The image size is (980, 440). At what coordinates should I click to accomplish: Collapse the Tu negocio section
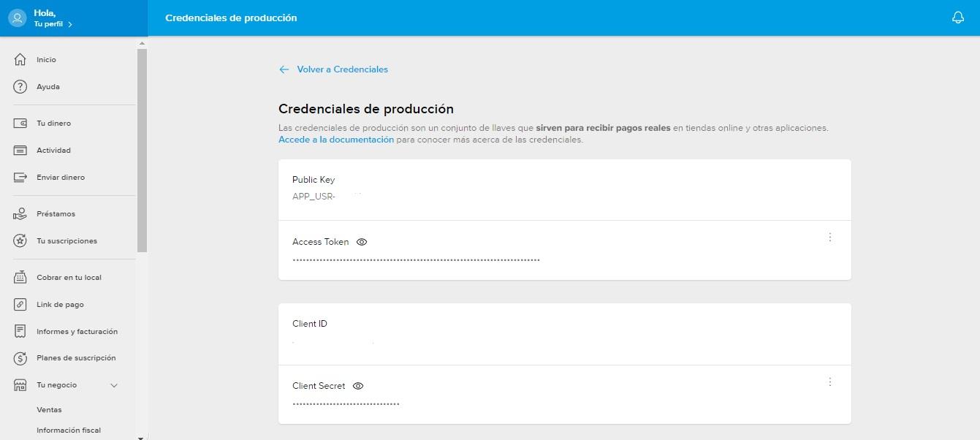[x=113, y=384]
